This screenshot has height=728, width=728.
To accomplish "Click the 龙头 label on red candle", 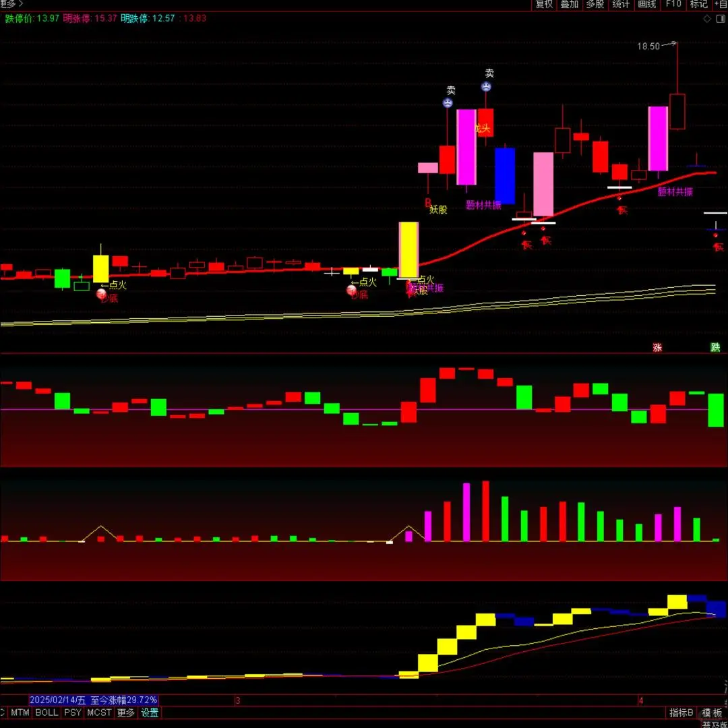I will click(483, 128).
